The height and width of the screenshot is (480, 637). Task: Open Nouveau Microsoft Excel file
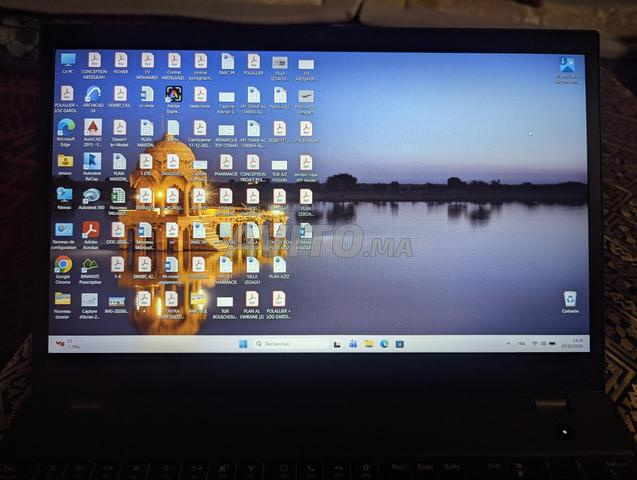(118, 201)
